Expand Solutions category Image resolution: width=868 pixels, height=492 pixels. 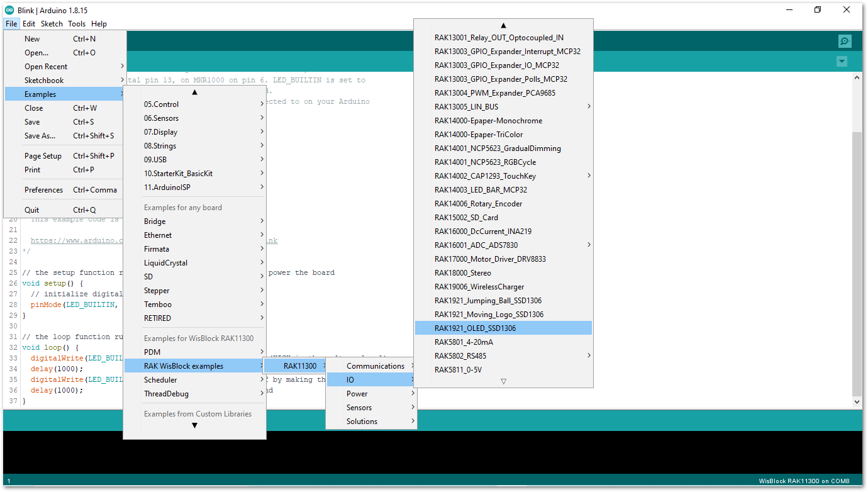371,422
